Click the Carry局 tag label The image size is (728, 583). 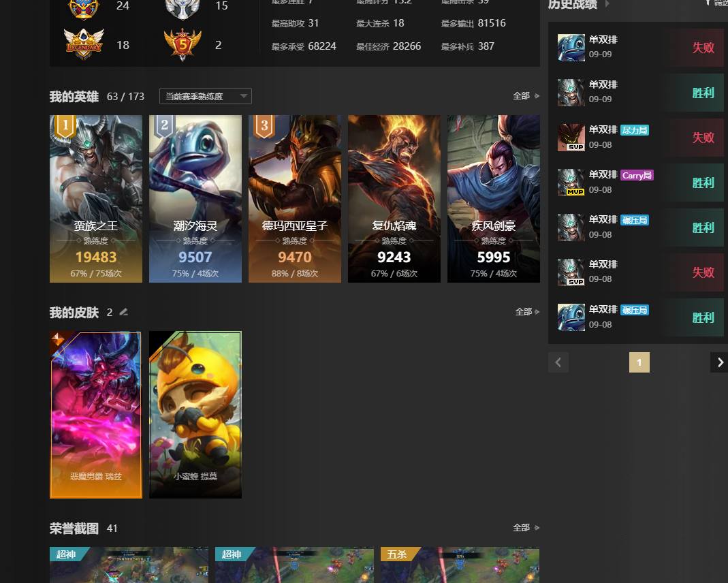[x=637, y=175]
